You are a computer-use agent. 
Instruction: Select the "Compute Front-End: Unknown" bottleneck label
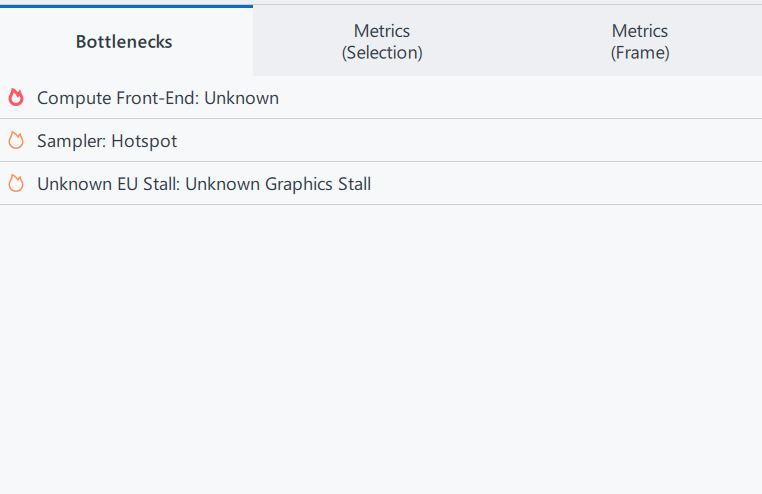157,98
